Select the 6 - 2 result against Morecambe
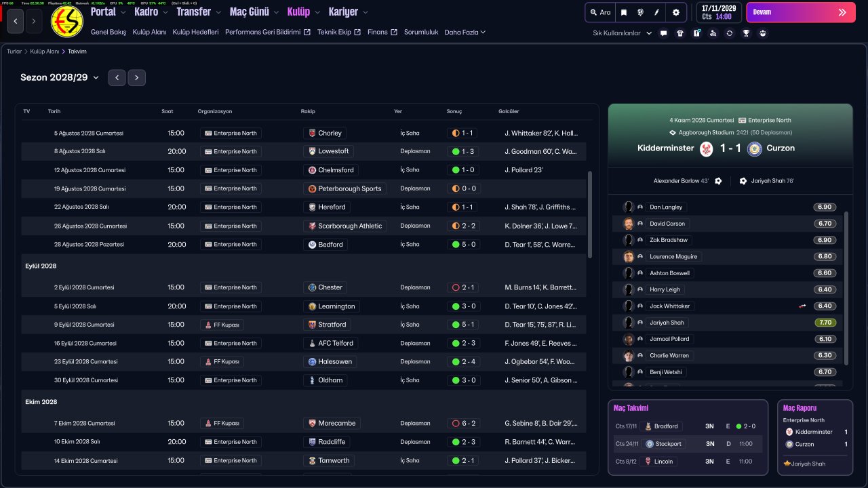 pyautogui.click(x=464, y=424)
